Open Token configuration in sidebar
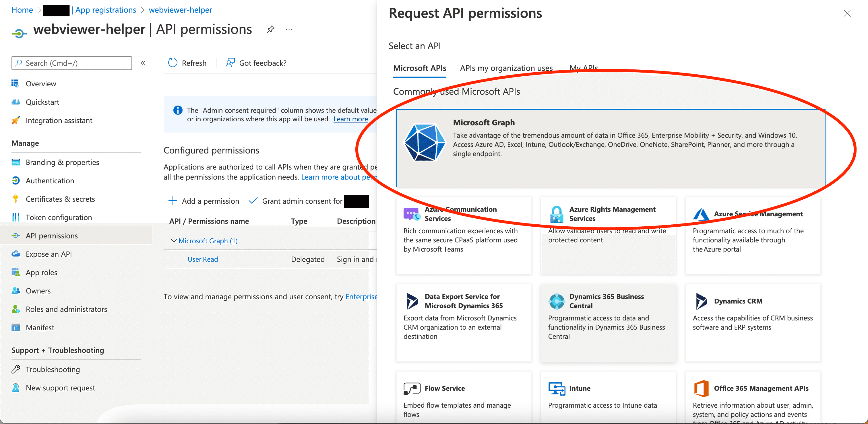 (59, 217)
